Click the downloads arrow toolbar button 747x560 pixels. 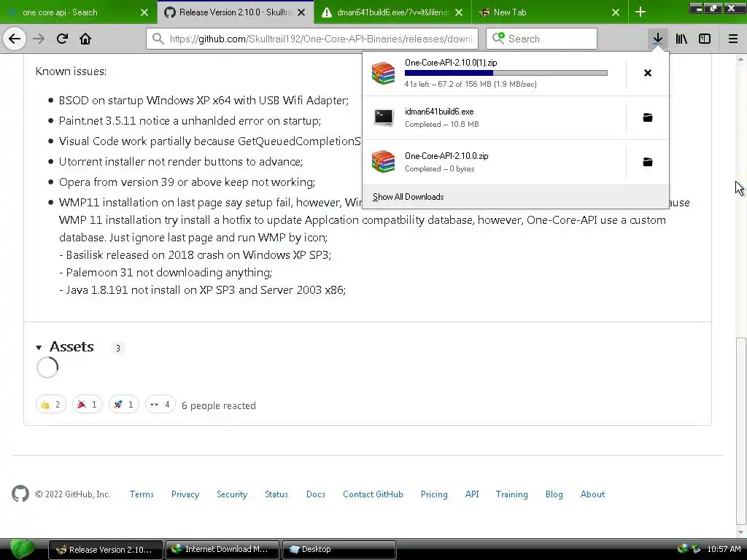point(657,39)
